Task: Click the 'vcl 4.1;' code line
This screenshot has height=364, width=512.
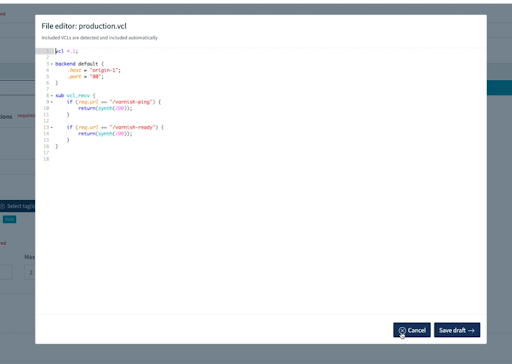Action: 66,51
